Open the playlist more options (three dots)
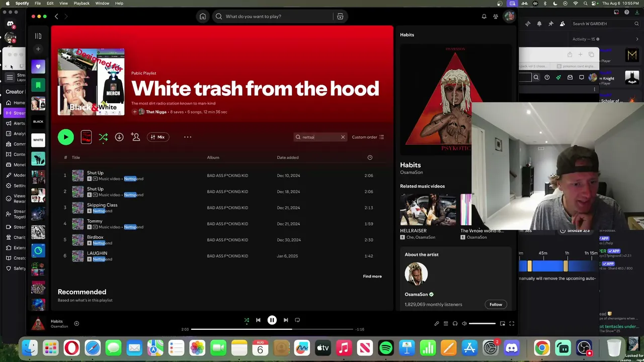644x362 pixels. tap(188, 137)
